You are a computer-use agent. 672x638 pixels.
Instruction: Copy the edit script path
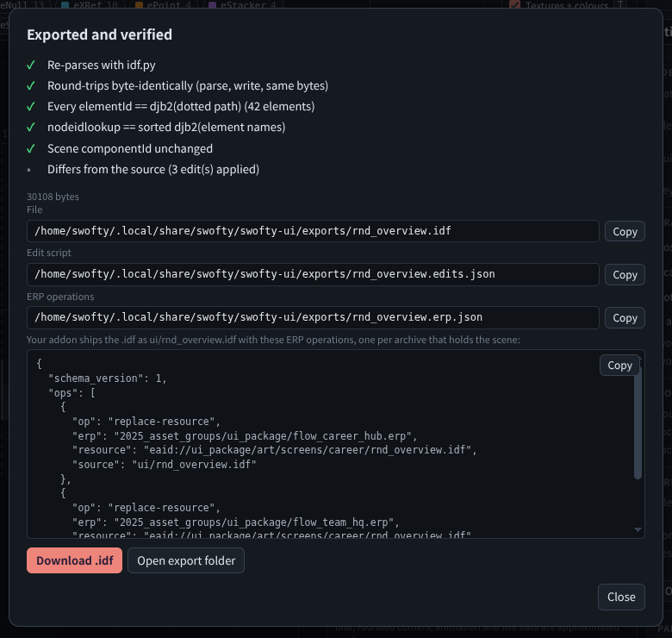pos(625,275)
